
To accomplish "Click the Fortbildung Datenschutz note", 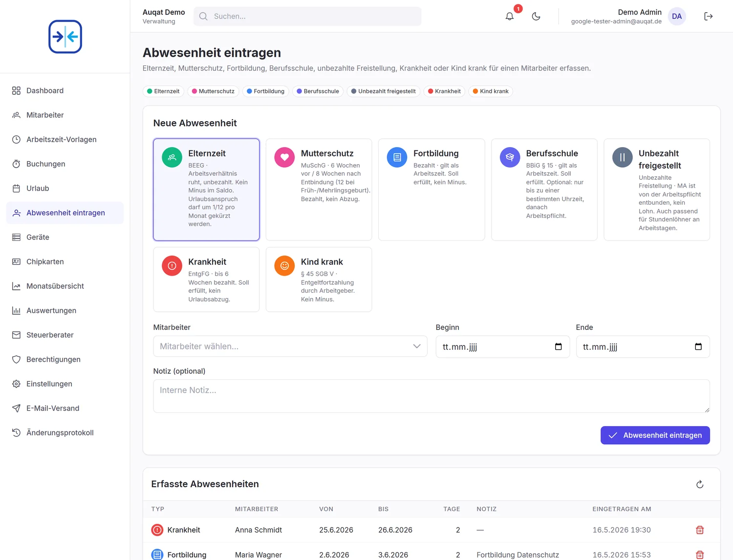I will pyautogui.click(x=517, y=555).
